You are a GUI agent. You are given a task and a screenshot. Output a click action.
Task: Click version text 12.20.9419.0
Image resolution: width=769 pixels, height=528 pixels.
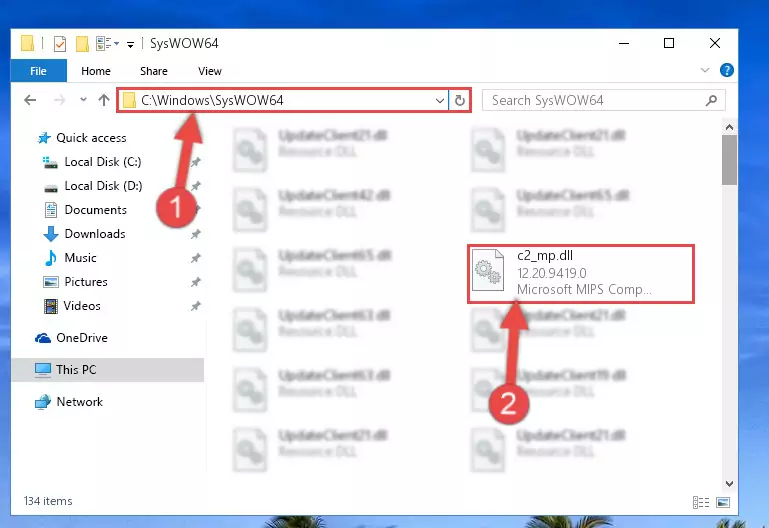coord(552,273)
